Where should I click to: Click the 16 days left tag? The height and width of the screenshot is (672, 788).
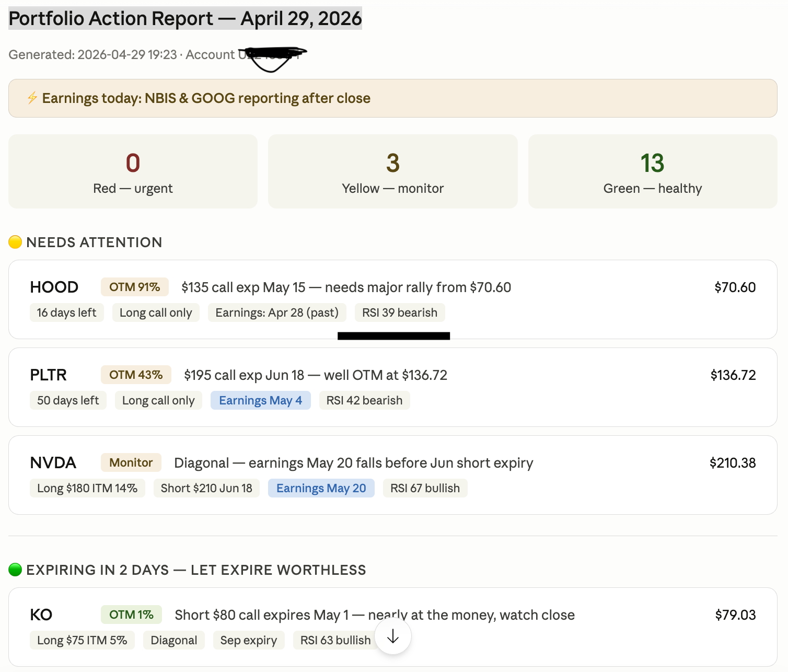point(66,312)
